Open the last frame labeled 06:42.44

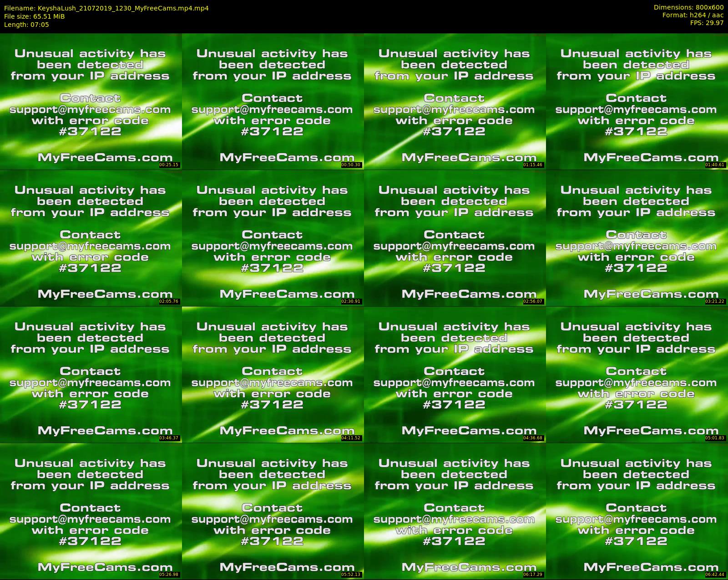point(637,511)
